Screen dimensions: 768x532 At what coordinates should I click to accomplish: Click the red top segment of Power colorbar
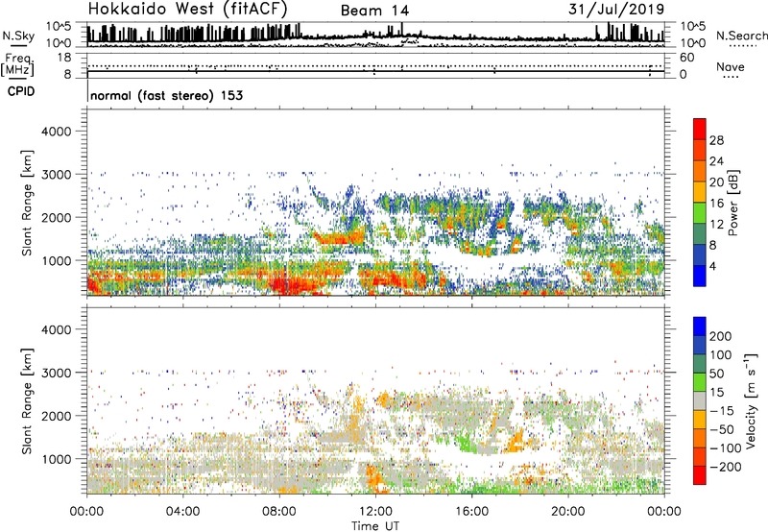(x=700, y=129)
